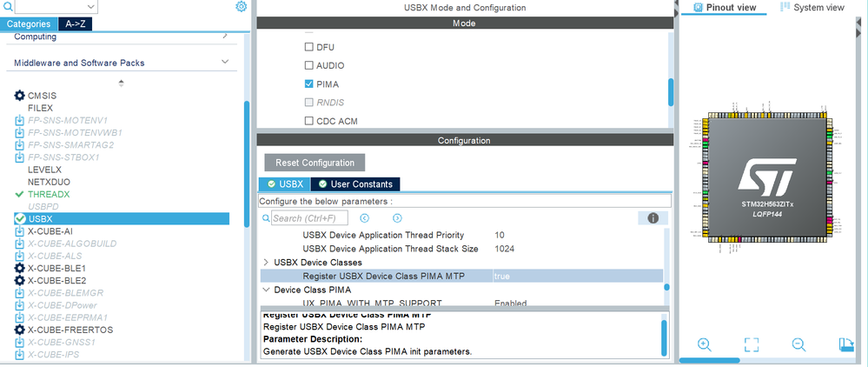Click the gear icon next to X-CUBE-BLE1

tap(19, 268)
